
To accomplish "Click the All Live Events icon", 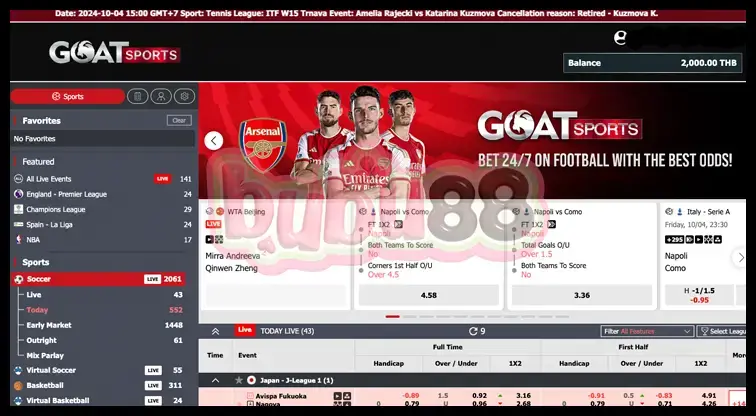I will click(x=18, y=179).
